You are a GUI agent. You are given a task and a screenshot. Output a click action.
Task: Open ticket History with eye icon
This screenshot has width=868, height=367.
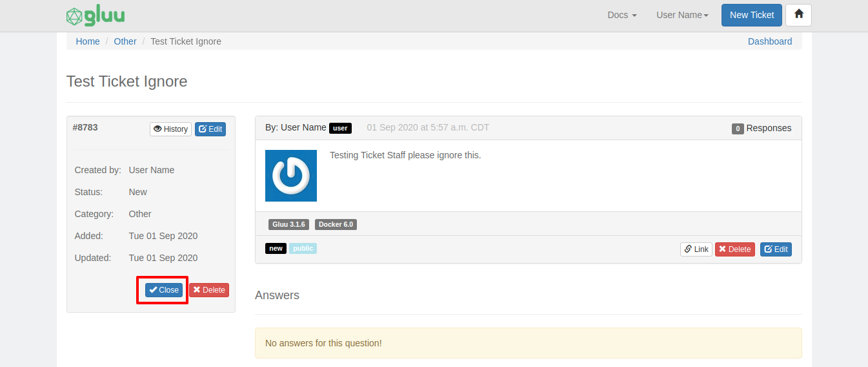pyautogui.click(x=170, y=129)
